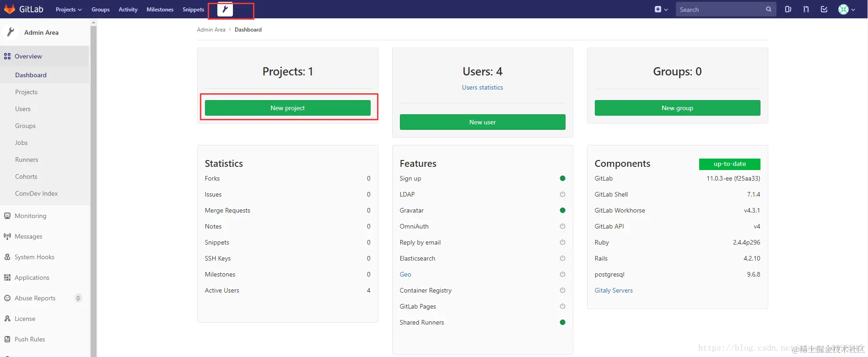Click the Elasticsearch power-off status icon
Viewport: 868px width, 357px height.
562,258
